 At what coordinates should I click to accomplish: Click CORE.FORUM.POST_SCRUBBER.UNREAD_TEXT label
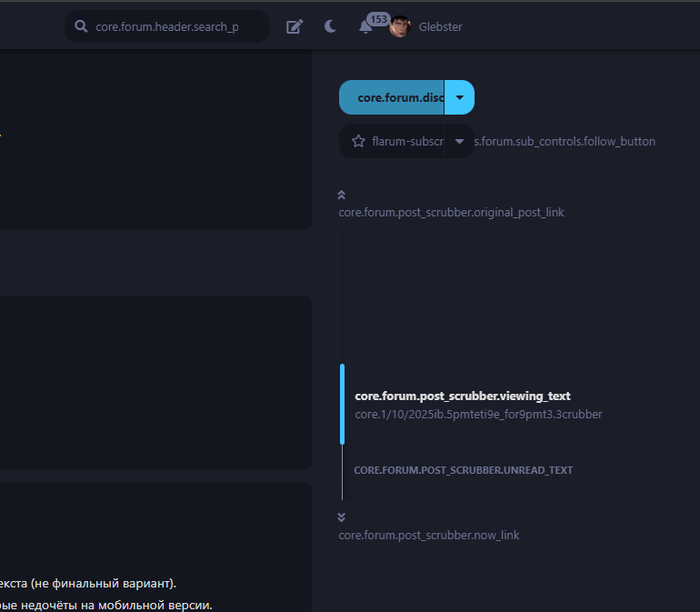click(464, 470)
